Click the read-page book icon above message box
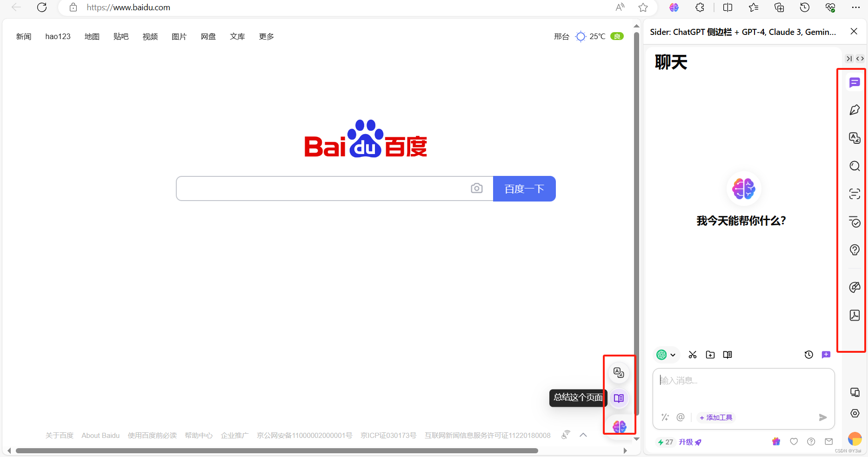The width and height of the screenshot is (868, 457). (728, 355)
